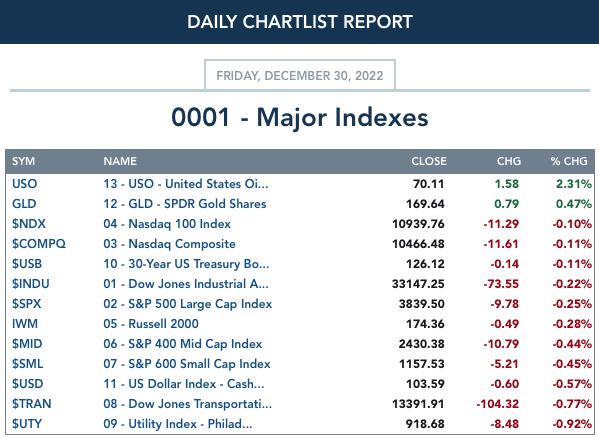599x439 pixels.
Task: Open the US Dollar Index name link
Action: point(184,384)
